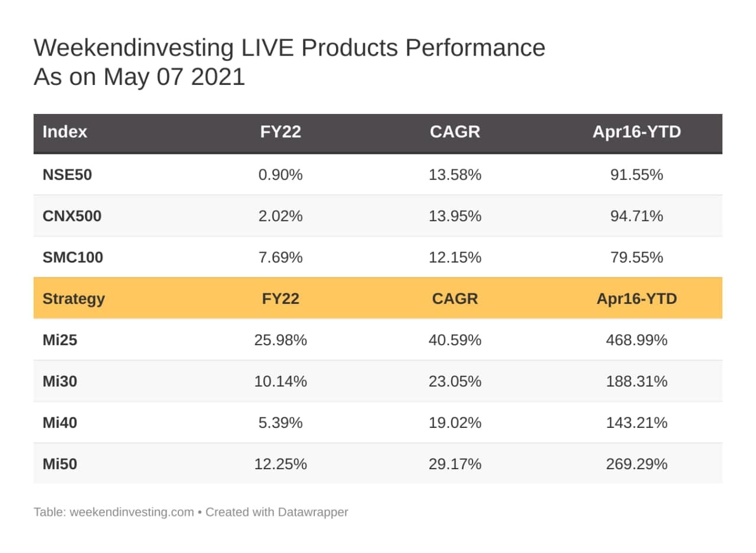This screenshot has width=756, height=553.
Task: Select the Mi40 strategy label
Action: [60, 423]
